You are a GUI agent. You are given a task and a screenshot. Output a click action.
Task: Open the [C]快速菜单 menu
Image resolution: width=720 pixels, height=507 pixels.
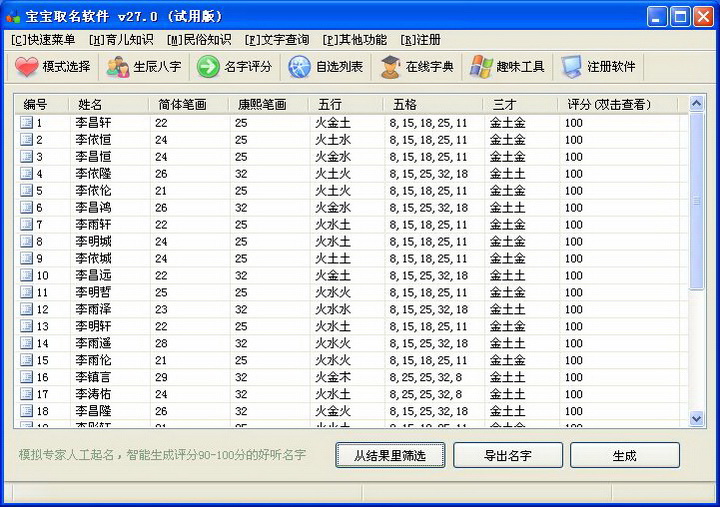coord(43,40)
